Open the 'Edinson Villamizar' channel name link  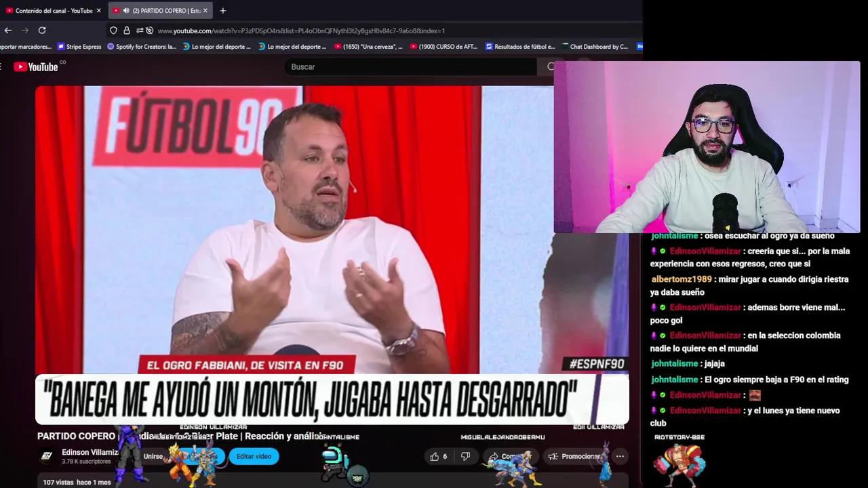pos(90,452)
